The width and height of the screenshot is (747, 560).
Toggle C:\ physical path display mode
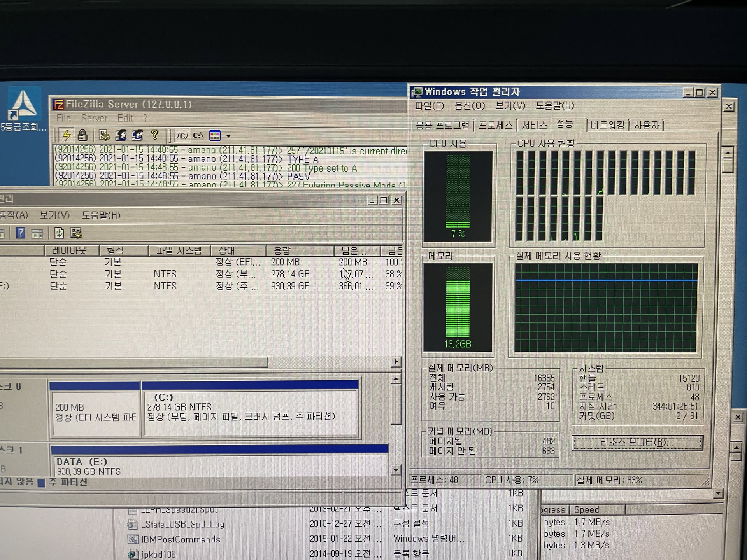click(198, 136)
